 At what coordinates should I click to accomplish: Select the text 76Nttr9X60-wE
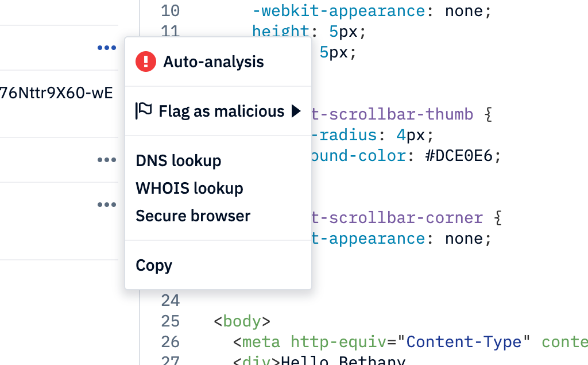56,93
